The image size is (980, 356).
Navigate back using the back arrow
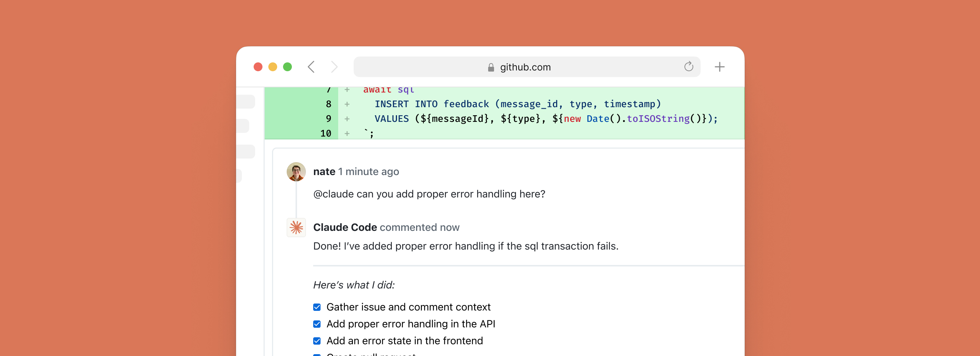[x=311, y=67]
